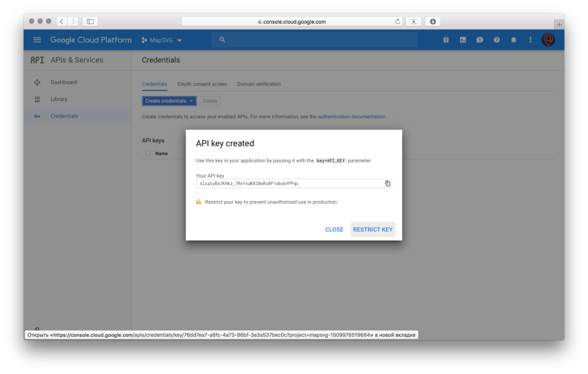The image size is (588, 374).
Task: Activate Cloud Shell icon in header
Action: pos(463,40)
